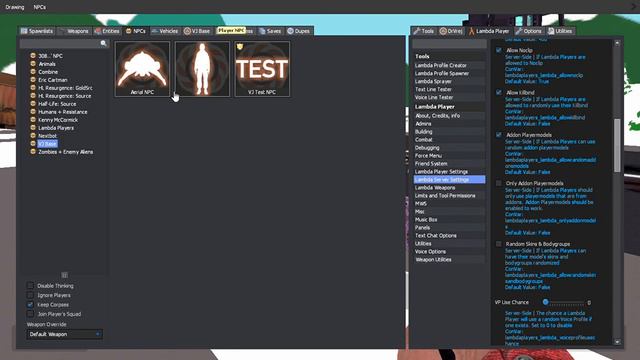The image size is (640, 360).
Task: Open the Text Line Tester tool
Action: point(449,89)
